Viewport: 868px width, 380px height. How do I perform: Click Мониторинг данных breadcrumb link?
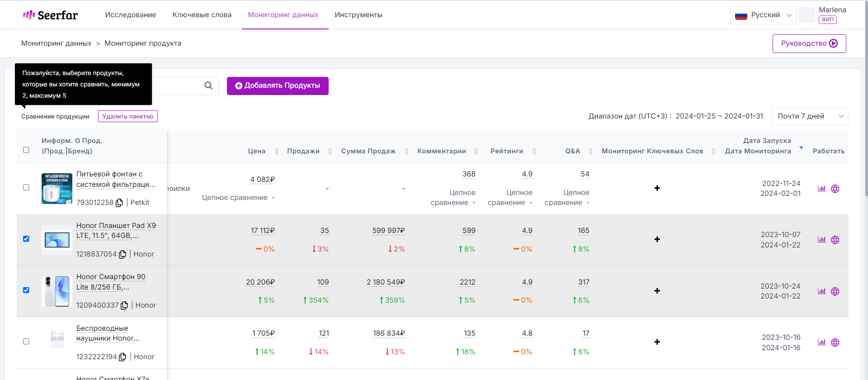[57, 43]
